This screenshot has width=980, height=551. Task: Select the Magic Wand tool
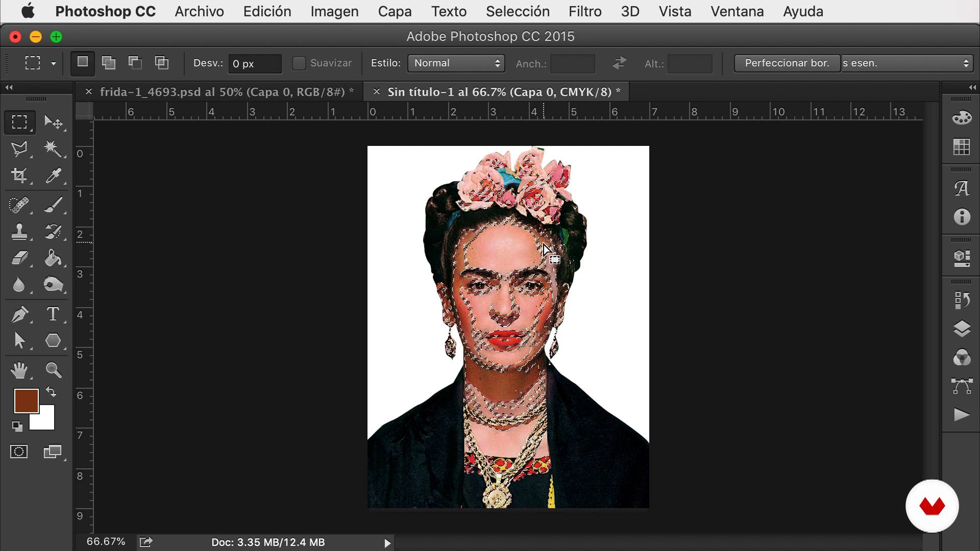53,149
